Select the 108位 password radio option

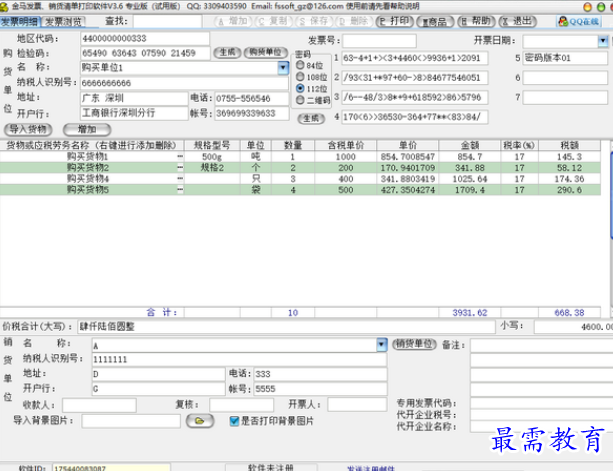coord(300,76)
